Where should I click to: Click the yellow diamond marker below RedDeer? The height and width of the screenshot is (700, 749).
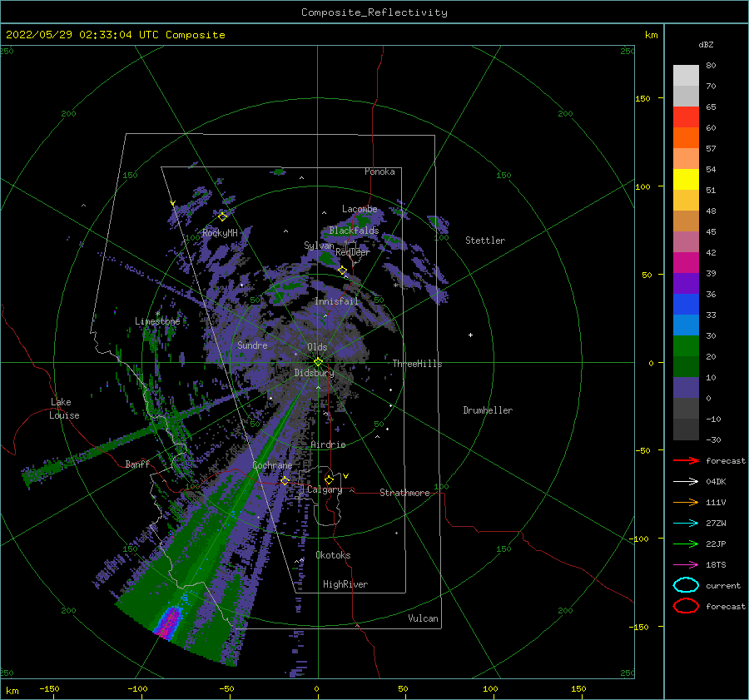(343, 271)
